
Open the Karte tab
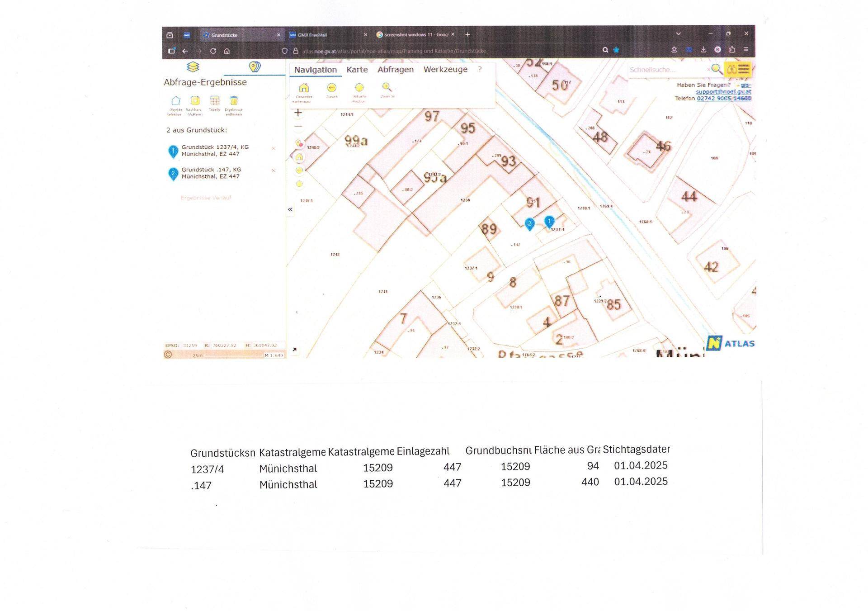pos(357,70)
